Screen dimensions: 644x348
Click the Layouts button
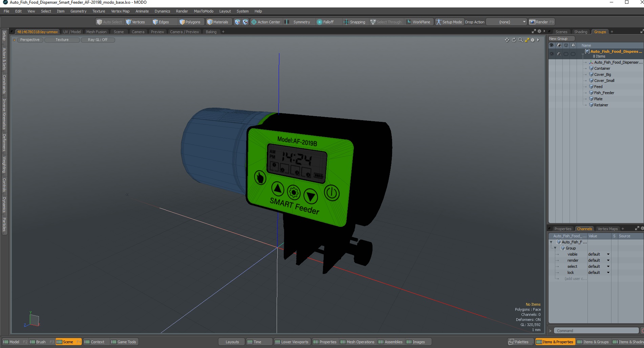pos(232,342)
